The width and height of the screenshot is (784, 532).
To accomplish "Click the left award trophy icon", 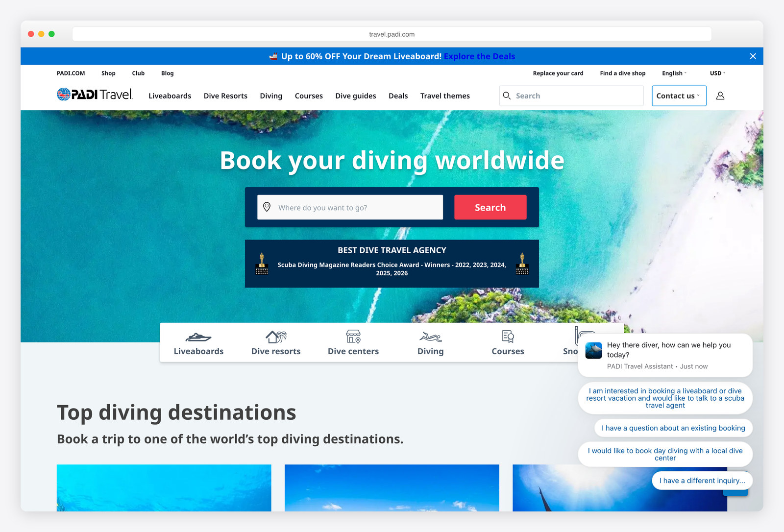I will tap(262, 264).
